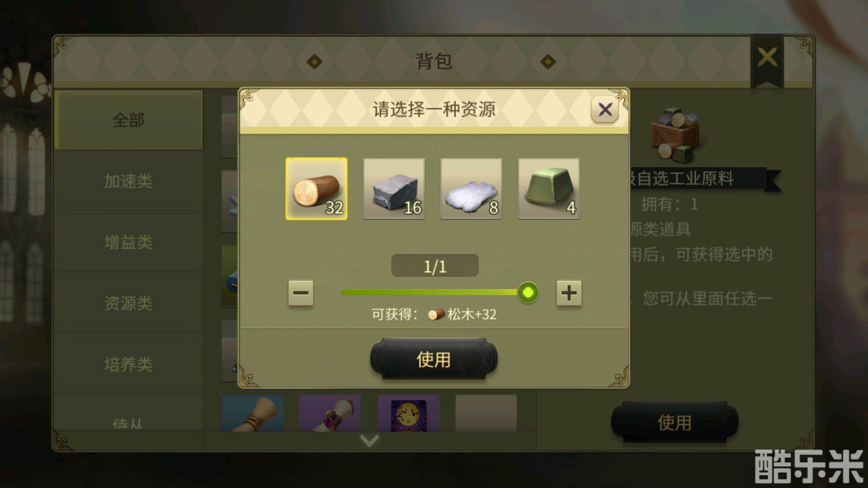Select the purple moon card item
This screenshot has width=868, height=488.
click(x=408, y=413)
